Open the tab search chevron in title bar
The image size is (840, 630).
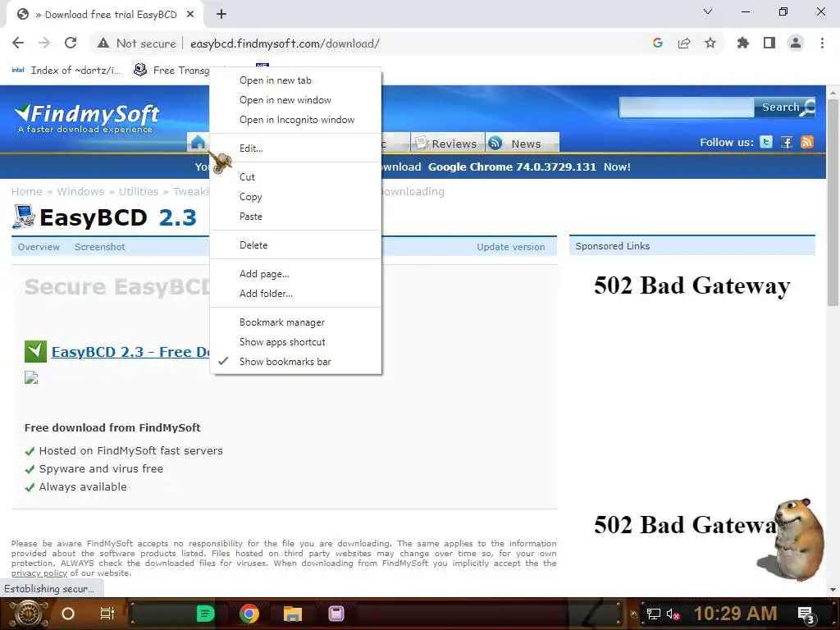tap(708, 11)
